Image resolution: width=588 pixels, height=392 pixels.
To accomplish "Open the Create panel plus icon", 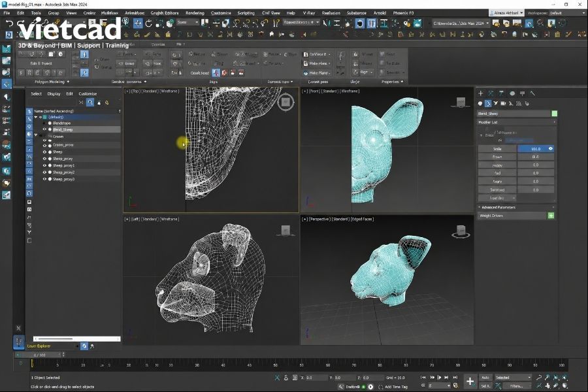I will (481, 93).
